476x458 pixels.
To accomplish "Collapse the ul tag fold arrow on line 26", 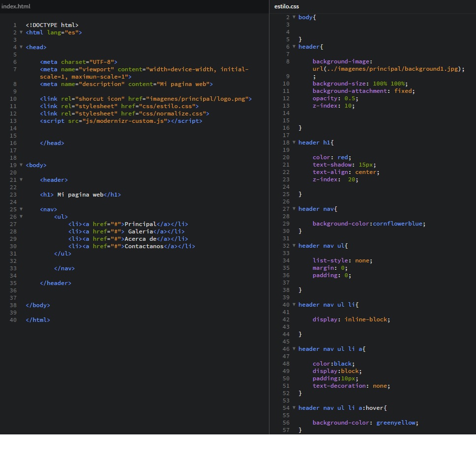I will (x=21, y=217).
